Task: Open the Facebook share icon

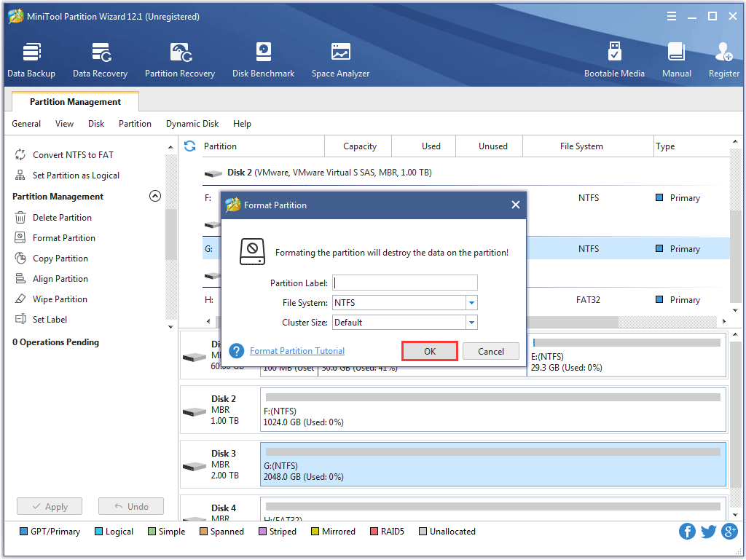Action: point(687,531)
